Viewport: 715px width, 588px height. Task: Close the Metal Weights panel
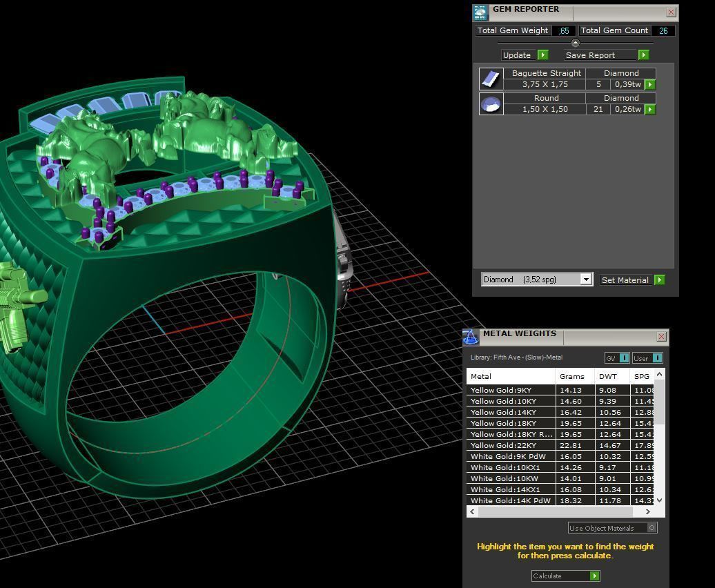pos(662,337)
